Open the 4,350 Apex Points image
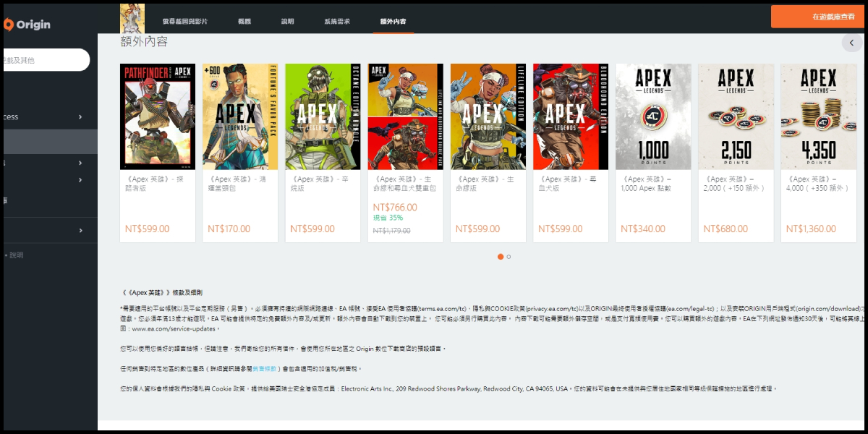This screenshot has height=434, width=868. pos(818,116)
